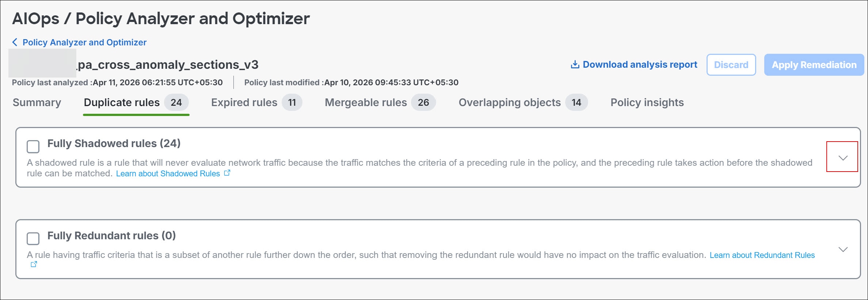Click external link icon after Shadowed Rules
The height and width of the screenshot is (300, 868).
(x=227, y=173)
